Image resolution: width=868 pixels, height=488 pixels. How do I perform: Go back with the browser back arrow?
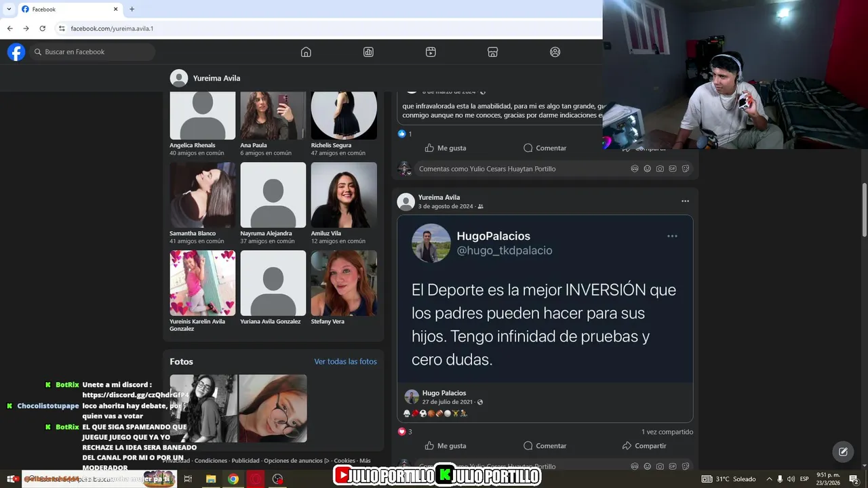coord(9,28)
